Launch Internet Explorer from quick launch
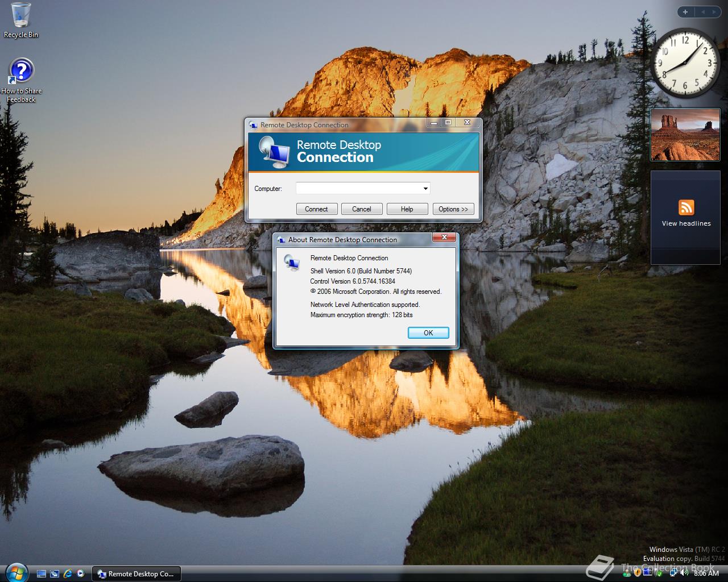The image size is (728, 582). coord(68,574)
